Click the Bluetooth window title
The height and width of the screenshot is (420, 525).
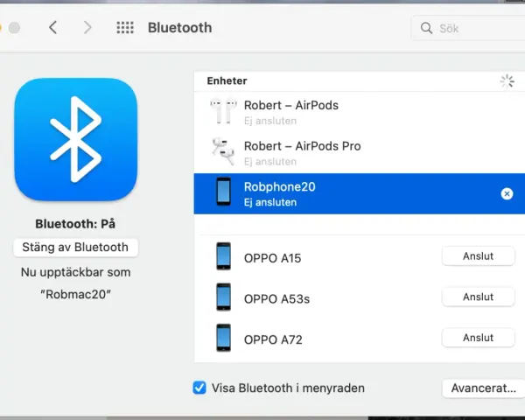(x=179, y=27)
